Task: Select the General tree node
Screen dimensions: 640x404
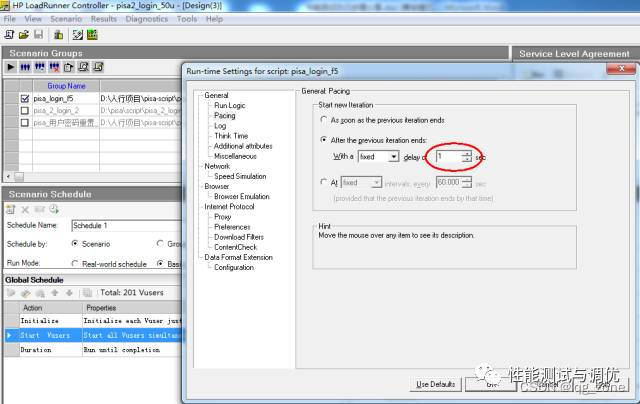Action: (216, 95)
